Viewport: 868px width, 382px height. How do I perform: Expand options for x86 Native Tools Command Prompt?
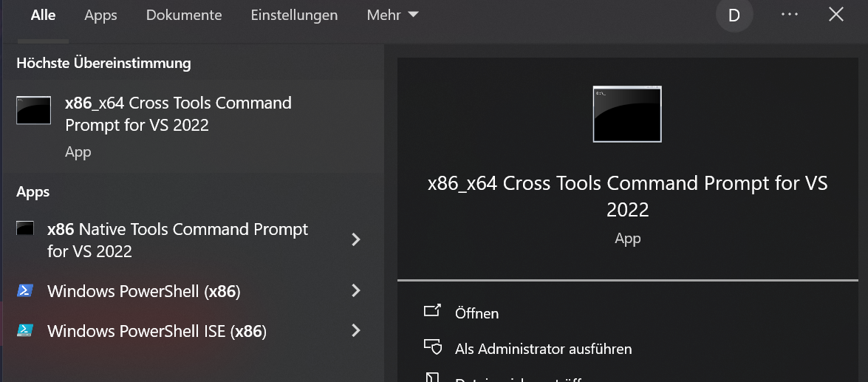click(x=356, y=239)
